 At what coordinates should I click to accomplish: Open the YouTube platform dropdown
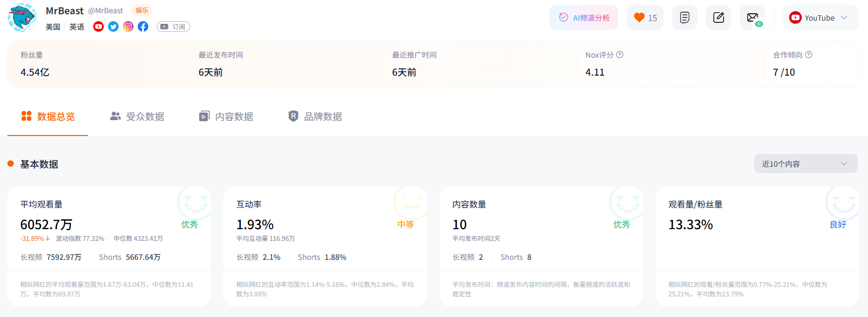(x=820, y=17)
